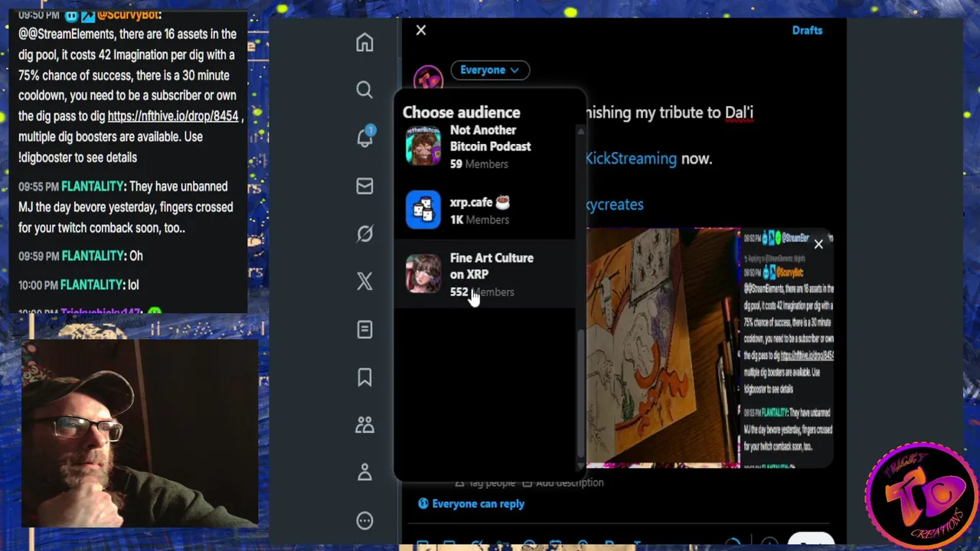Open the Search magnifier in sidebar
Screen dimensions: 980x551
coord(364,90)
